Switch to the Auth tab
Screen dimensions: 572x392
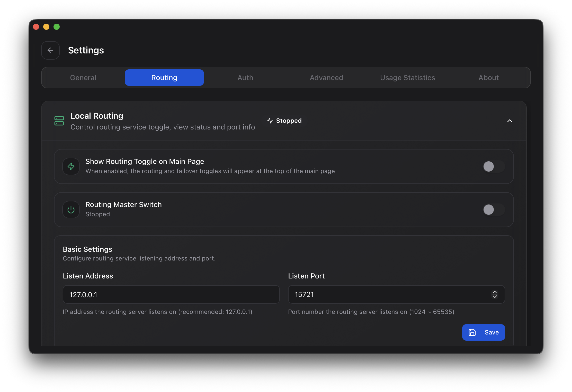(245, 78)
